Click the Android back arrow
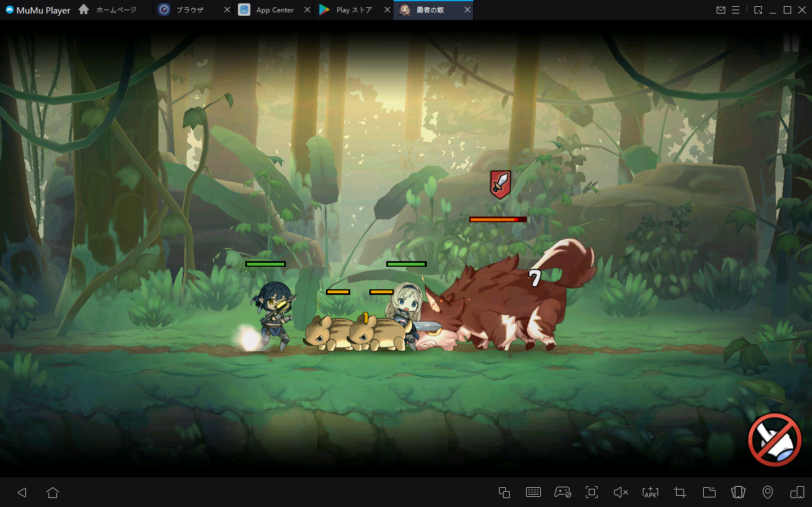 (x=22, y=492)
